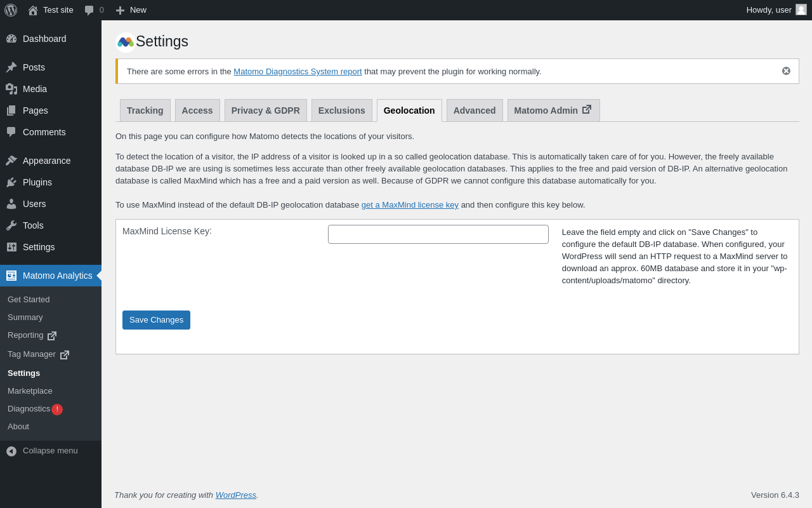The width and height of the screenshot is (812, 508).
Task: Focus the MaxMind License Key field
Action: pyautogui.click(x=438, y=234)
